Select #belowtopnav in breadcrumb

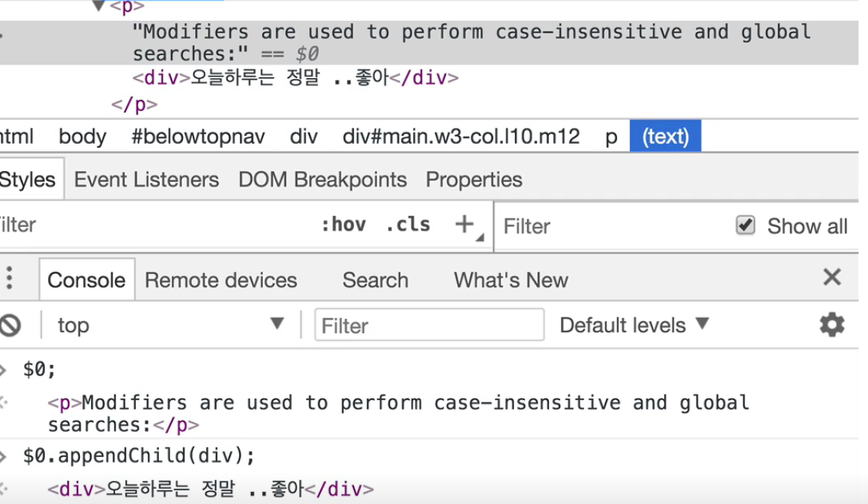197,137
